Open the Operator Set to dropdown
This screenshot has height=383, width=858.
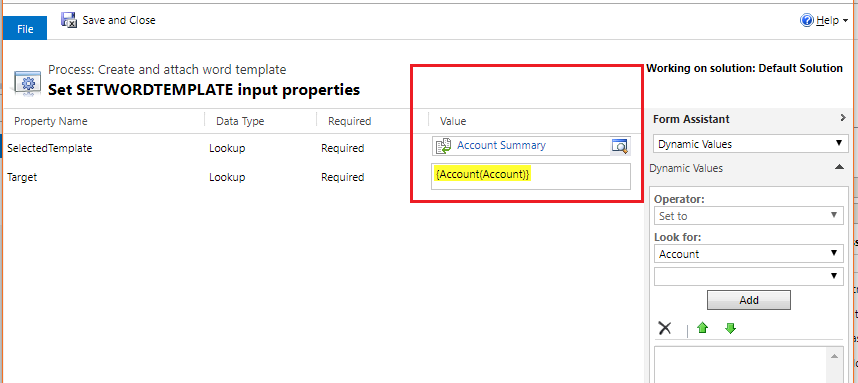749,216
